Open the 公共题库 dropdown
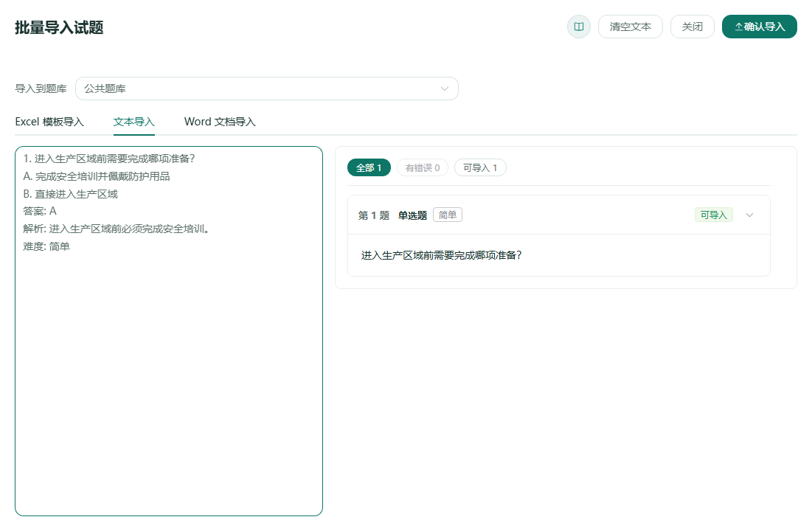This screenshot has height=531, width=812. pos(267,88)
